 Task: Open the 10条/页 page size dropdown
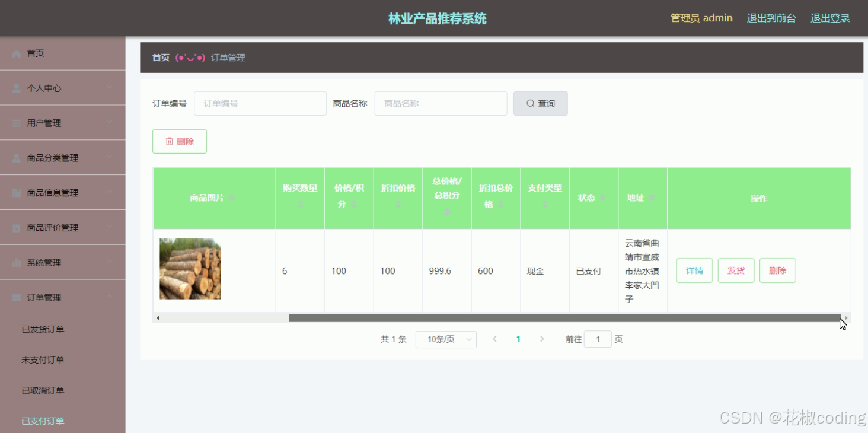(x=446, y=339)
